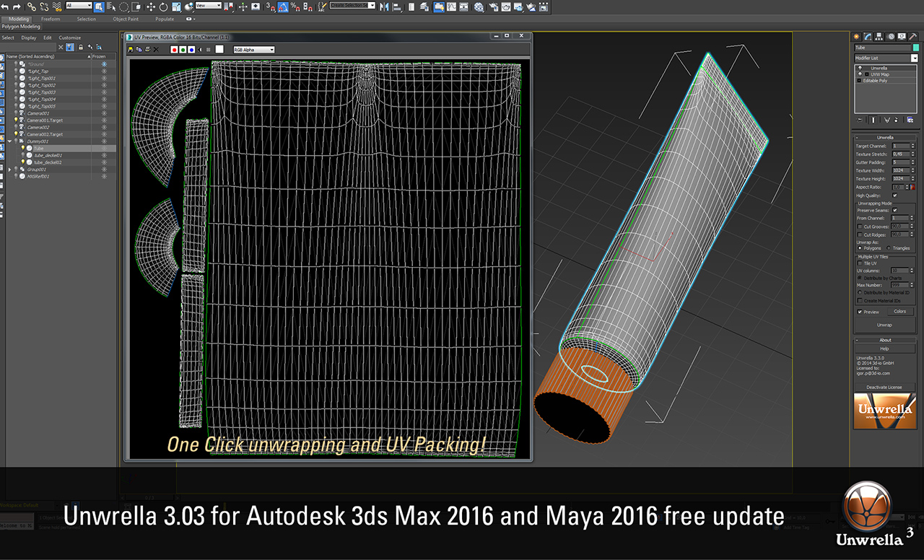
Task: Open reference coordinate 'View' dropdown
Action: [x=208, y=5]
